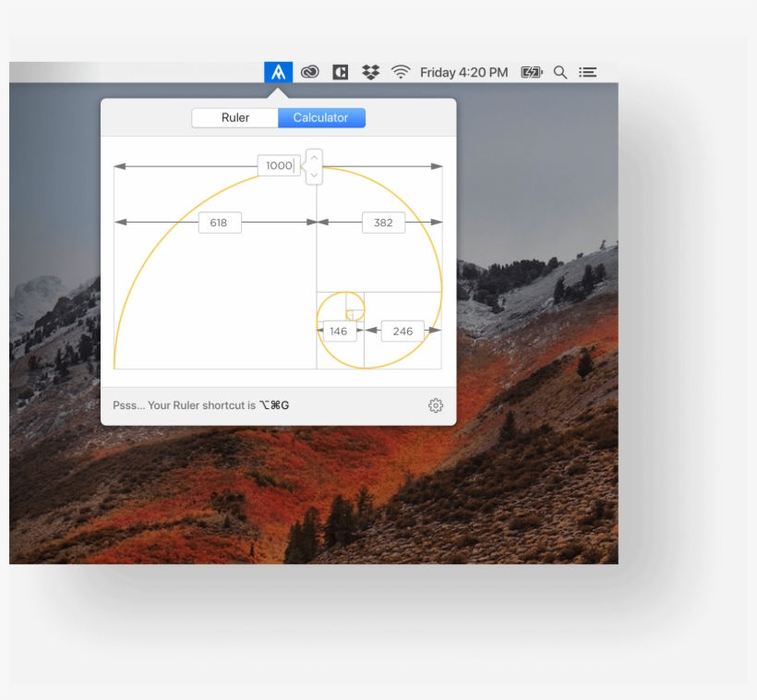757x700 pixels.
Task: Select the 146 value box
Action: tap(338, 330)
